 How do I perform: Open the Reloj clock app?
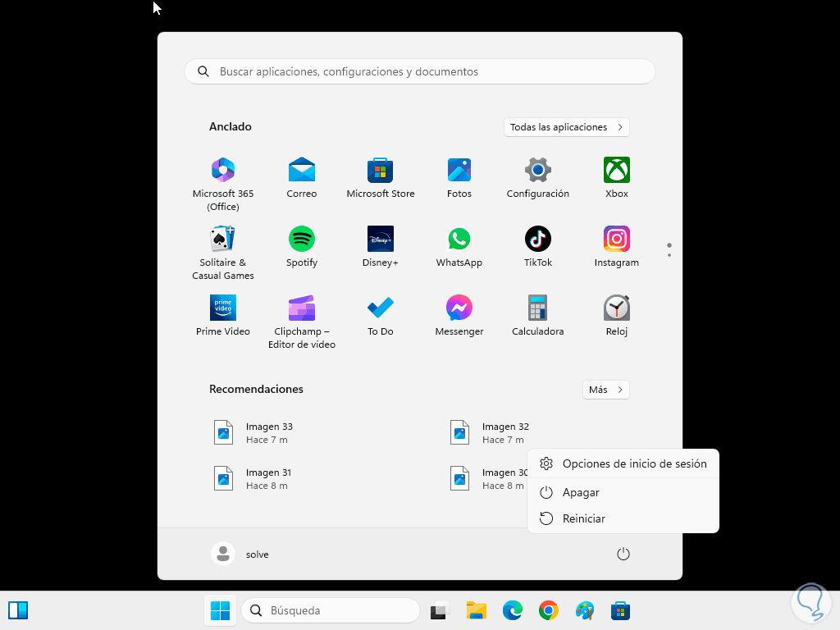pyautogui.click(x=617, y=316)
